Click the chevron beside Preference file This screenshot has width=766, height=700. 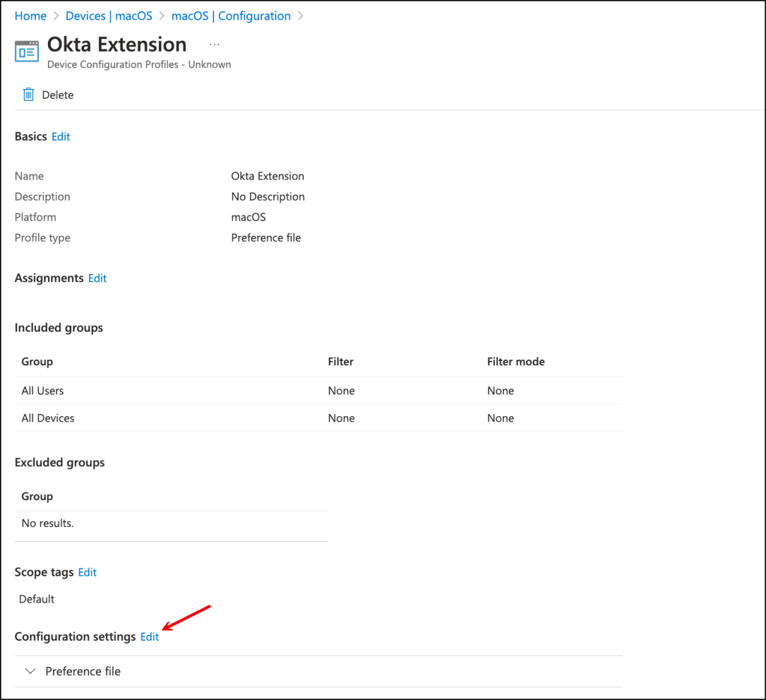pos(30,672)
